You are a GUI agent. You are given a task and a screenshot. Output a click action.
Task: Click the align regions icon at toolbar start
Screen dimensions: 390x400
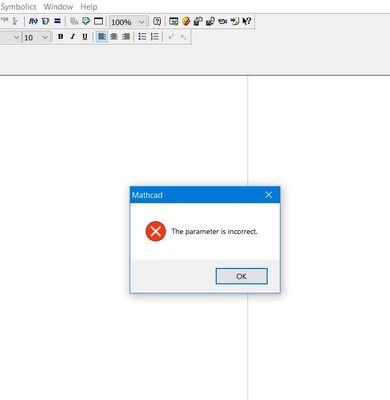pos(4,21)
